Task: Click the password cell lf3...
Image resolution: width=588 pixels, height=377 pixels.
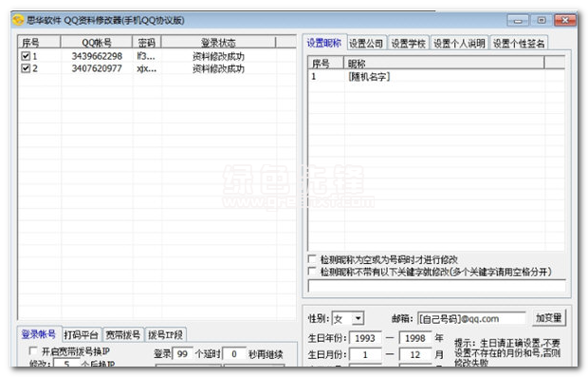Action: coord(146,56)
